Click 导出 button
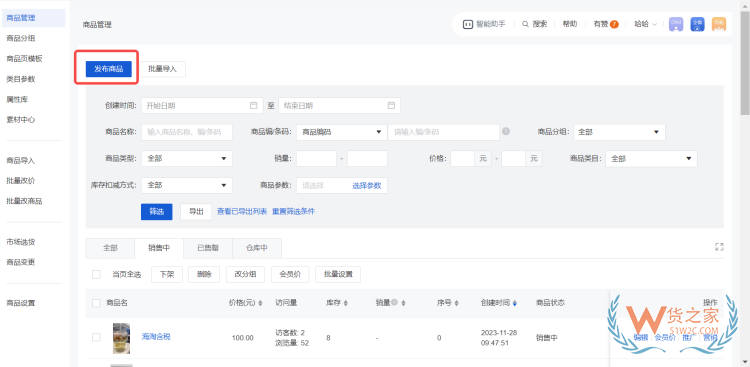Viewport: 750px width, 367px height. point(196,211)
